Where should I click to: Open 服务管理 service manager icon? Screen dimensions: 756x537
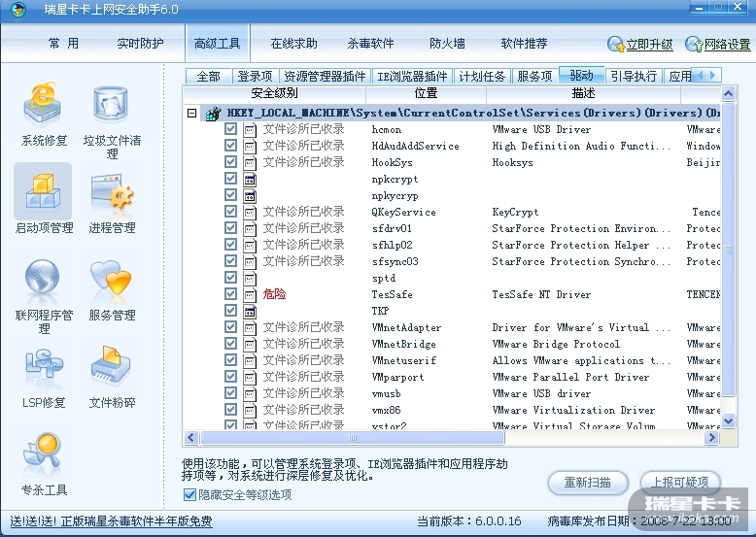pos(111,278)
